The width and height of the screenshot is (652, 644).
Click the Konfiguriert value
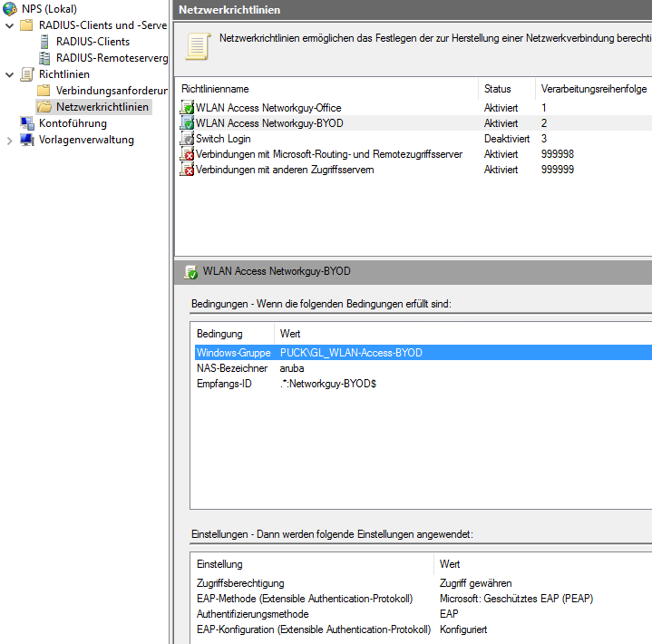pos(463,629)
